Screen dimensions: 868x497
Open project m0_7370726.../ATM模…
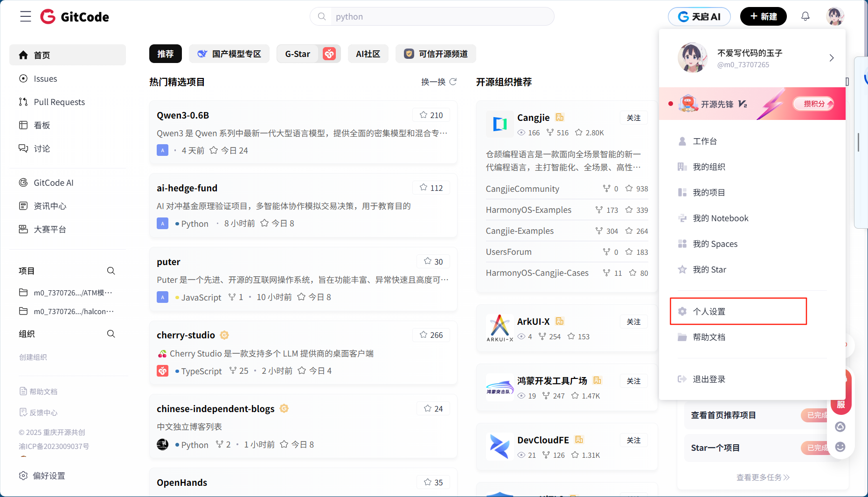[66, 293]
